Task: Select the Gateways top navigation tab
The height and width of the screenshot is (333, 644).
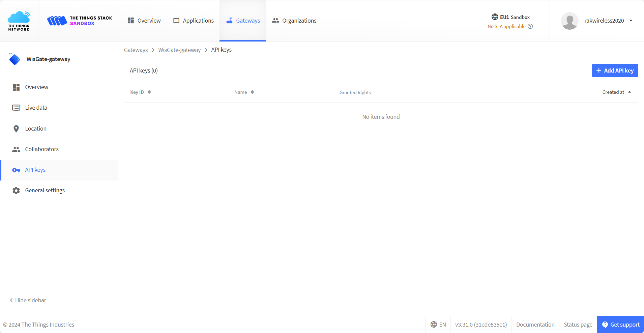Action: coord(243,21)
